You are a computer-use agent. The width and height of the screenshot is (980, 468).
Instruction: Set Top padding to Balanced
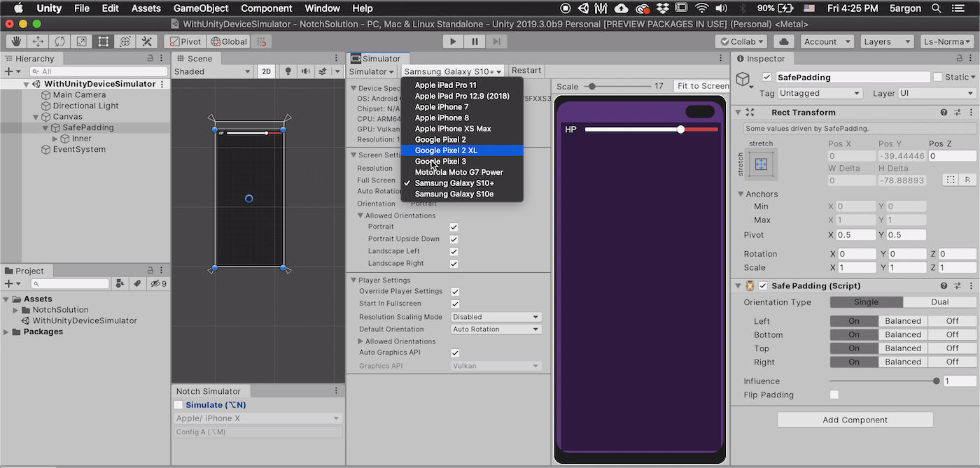point(903,348)
